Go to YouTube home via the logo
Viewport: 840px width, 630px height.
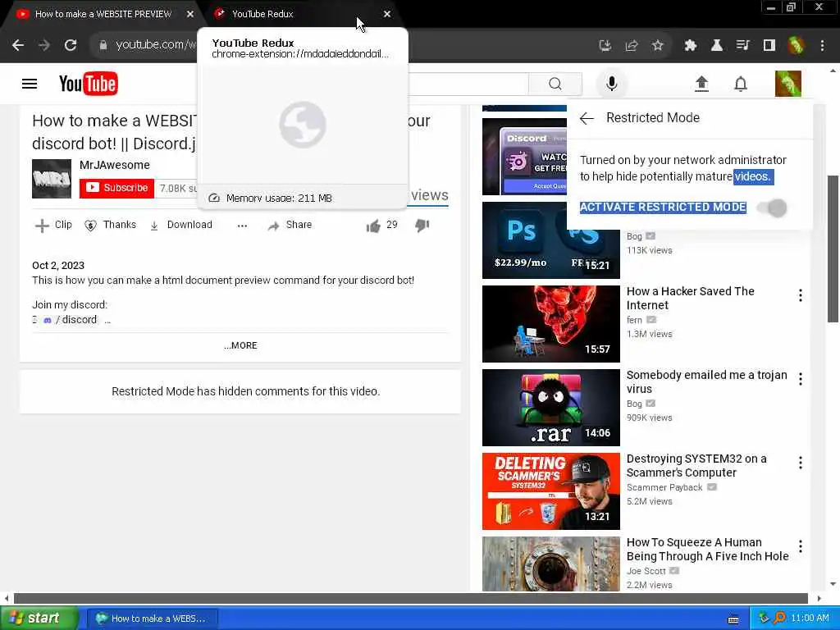point(89,84)
